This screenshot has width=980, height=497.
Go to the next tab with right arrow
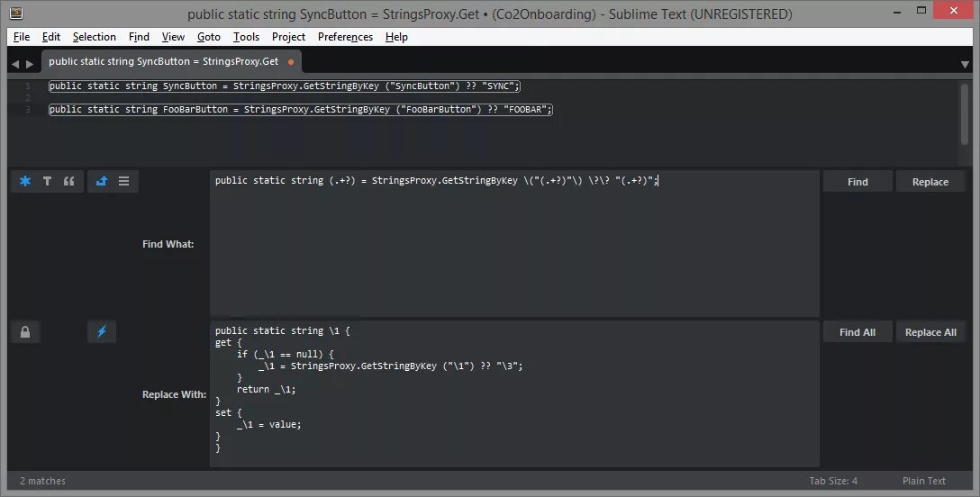click(30, 64)
